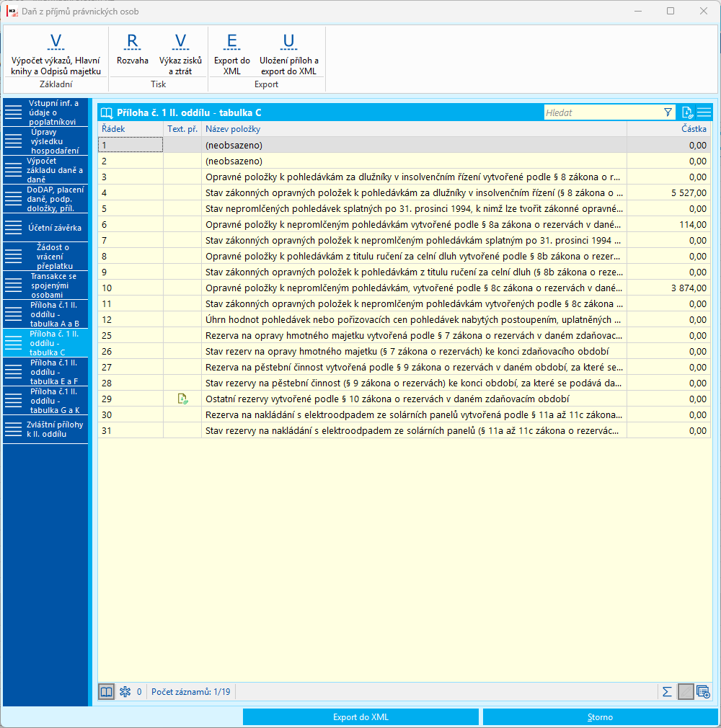
Task: Open Příloha č.1 tabulka A a B
Action: 45,314
